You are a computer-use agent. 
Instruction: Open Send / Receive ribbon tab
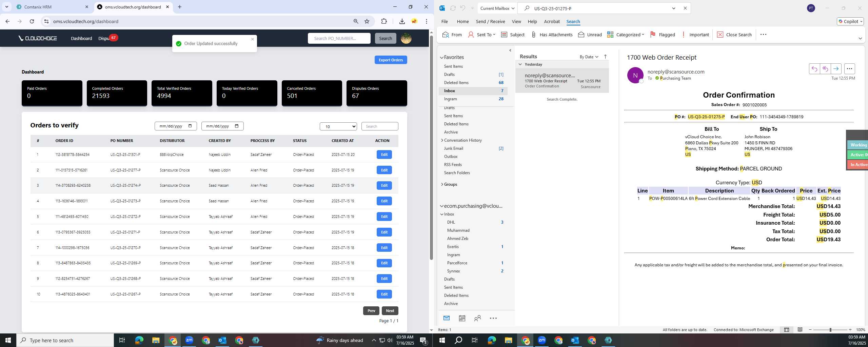pos(490,21)
